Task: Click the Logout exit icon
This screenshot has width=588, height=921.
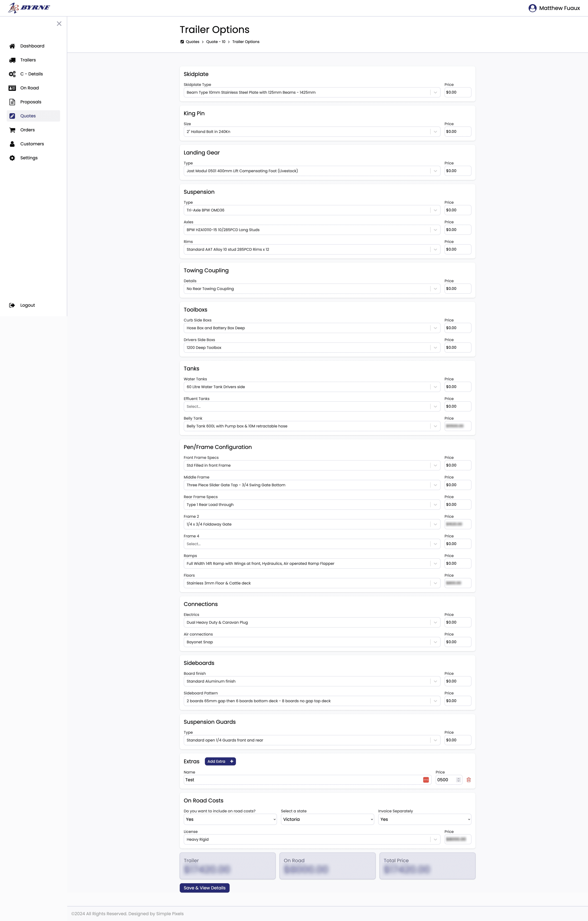Action: pos(12,305)
